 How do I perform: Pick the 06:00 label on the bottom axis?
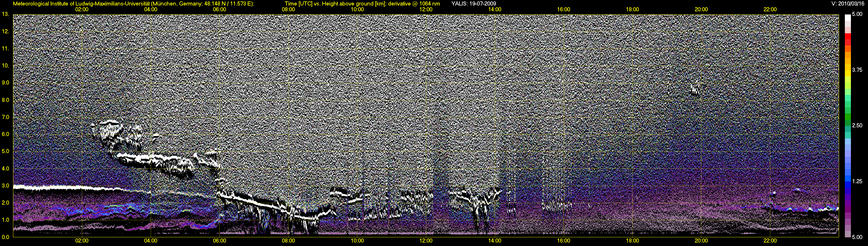pyautogui.click(x=219, y=241)
